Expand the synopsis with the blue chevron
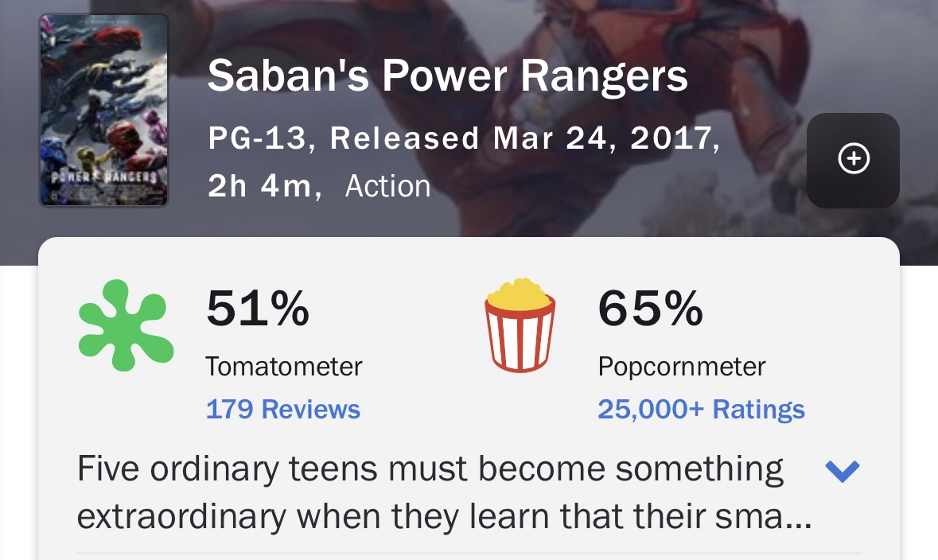The image size is (938, 560). tap(843, 471)
